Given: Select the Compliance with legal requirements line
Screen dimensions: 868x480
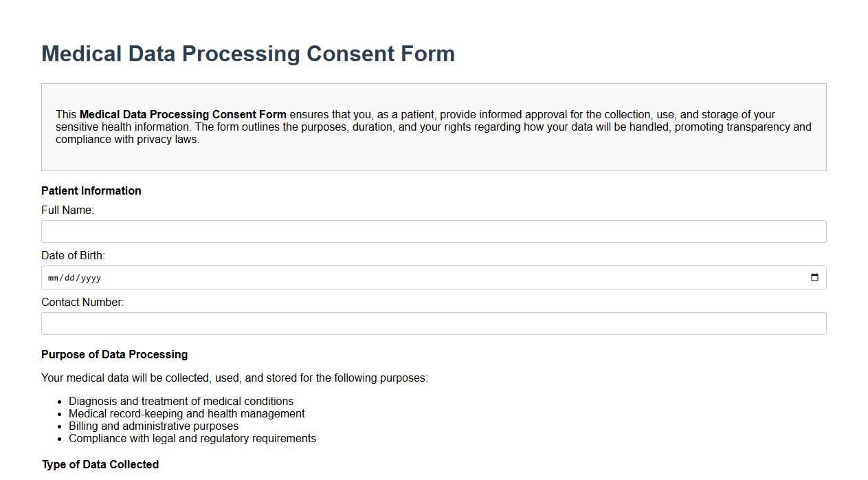Looking at the screenshot, I should pyautogui.click(x=192, y=438).
